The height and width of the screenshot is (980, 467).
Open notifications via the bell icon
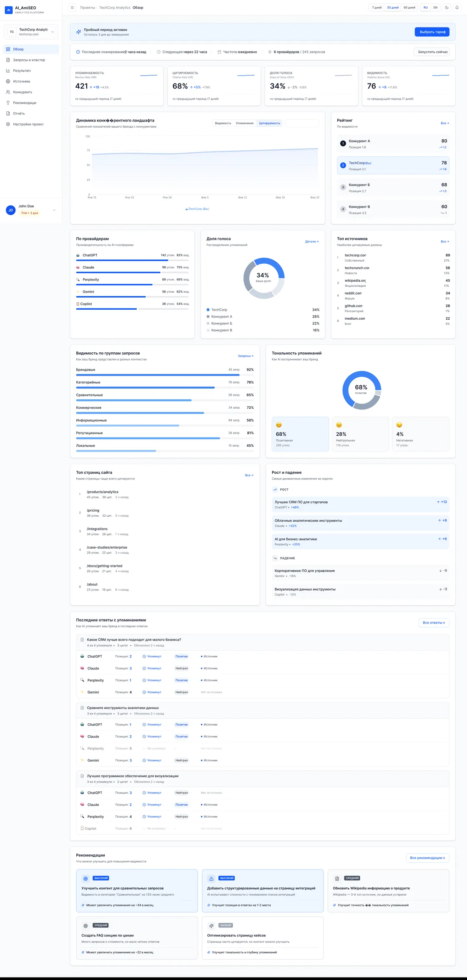[457, 8]
